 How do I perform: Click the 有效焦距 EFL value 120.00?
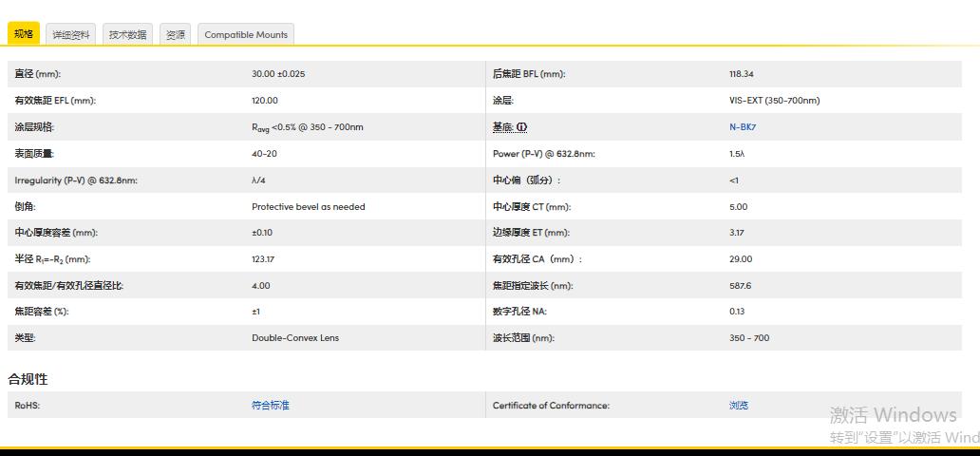coord(265,101)
